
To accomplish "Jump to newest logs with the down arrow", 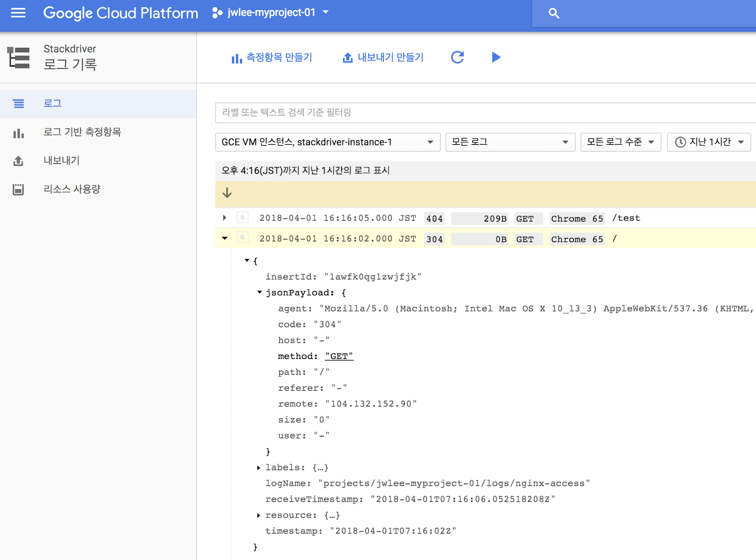I will (x=227, y=193).
